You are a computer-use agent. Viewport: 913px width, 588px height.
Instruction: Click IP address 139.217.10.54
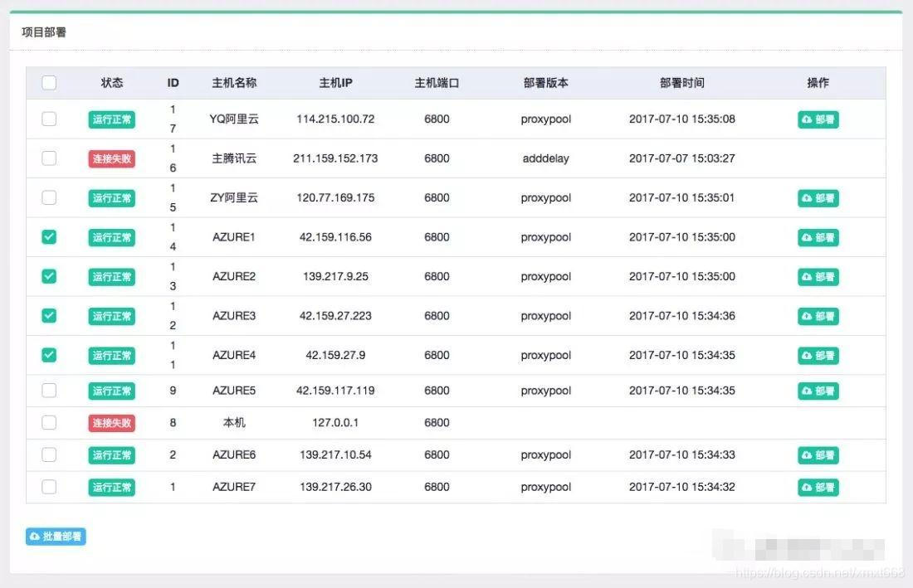[335, 454]
